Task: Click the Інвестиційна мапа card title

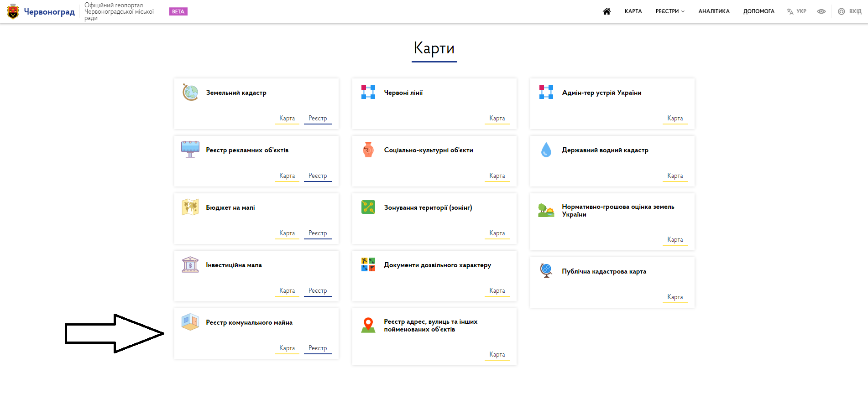Action: (x=234, y=265)
